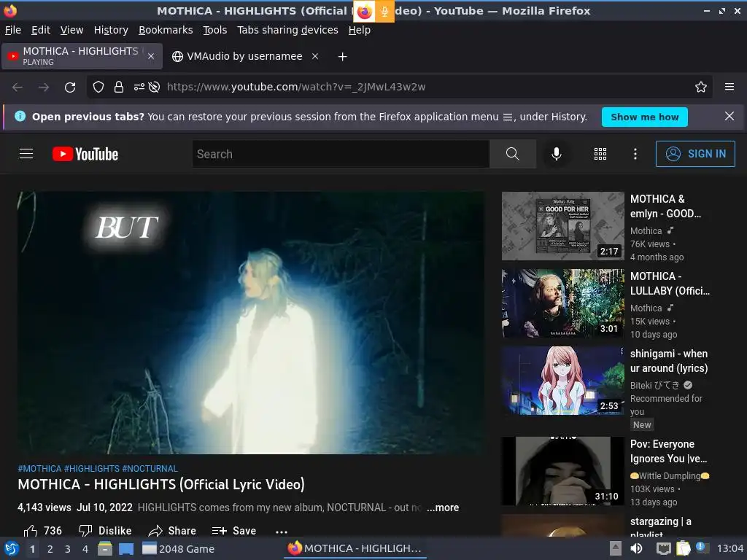This screenshot has height=560, width=747.
Task: Click the Show me how button
Action: click(x=645, y=117)
